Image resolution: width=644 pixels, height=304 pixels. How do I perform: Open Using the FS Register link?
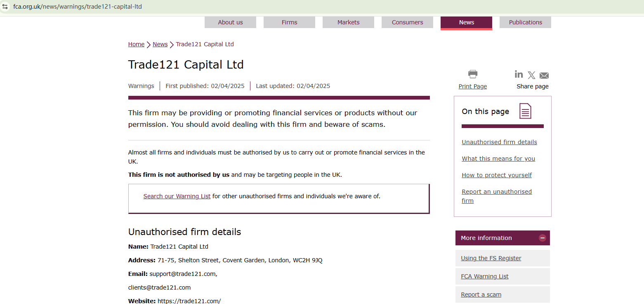coord(491,258)
